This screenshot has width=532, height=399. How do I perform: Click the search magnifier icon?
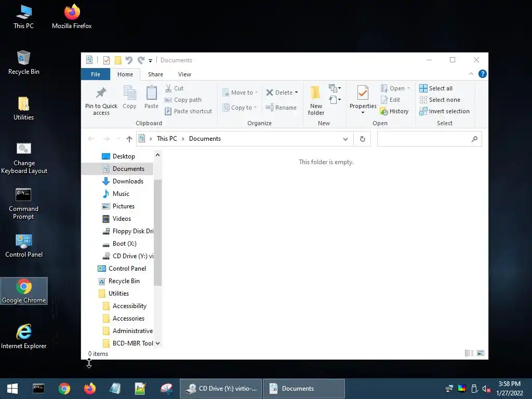point(474,139)
